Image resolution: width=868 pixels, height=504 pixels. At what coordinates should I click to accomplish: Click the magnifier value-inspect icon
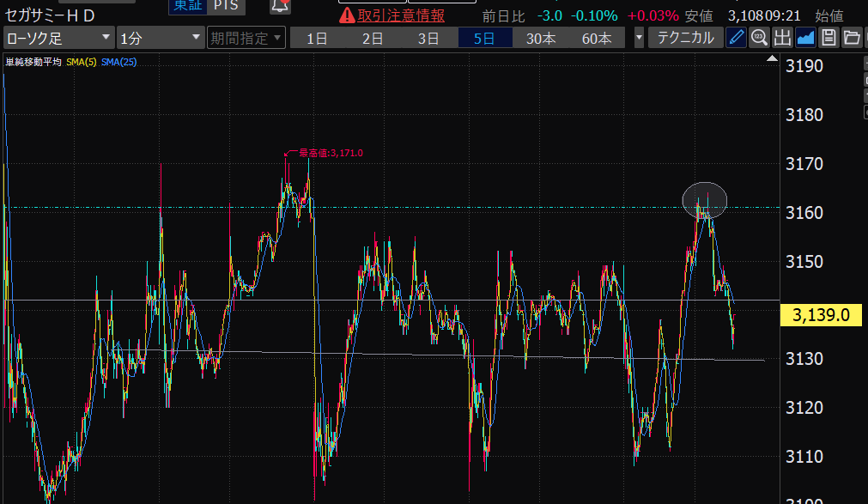tap(759, 37)
